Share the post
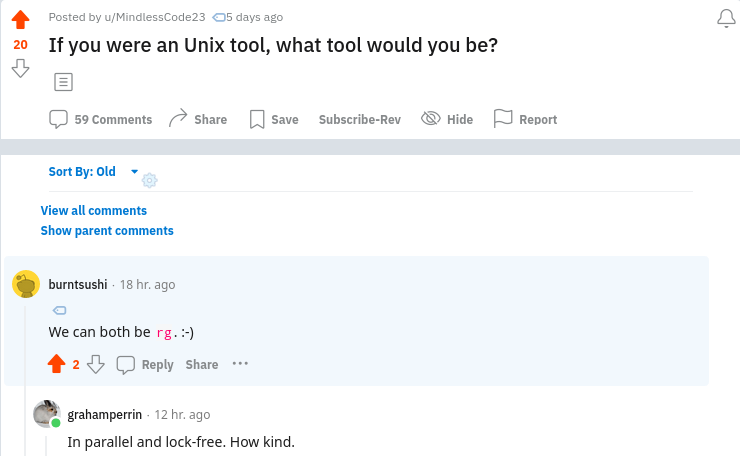The image size is (740, 456). coord(198,119)
